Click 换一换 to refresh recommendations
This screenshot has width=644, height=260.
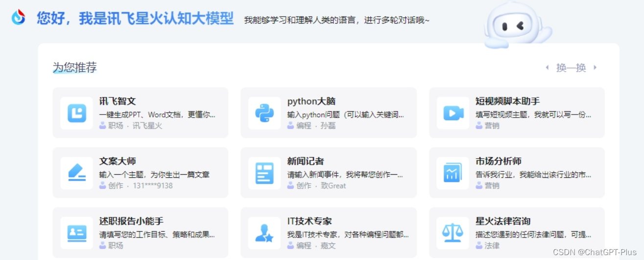pyautogui.click(x=571, y=68)
